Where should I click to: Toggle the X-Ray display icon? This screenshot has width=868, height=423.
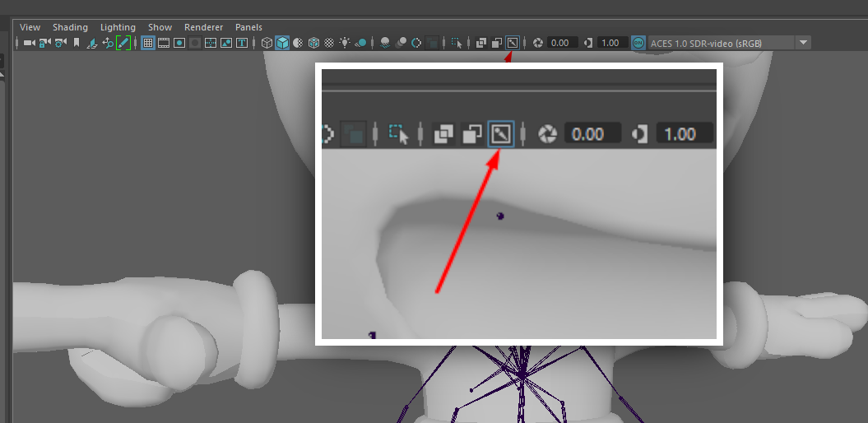tap(481, 43)
